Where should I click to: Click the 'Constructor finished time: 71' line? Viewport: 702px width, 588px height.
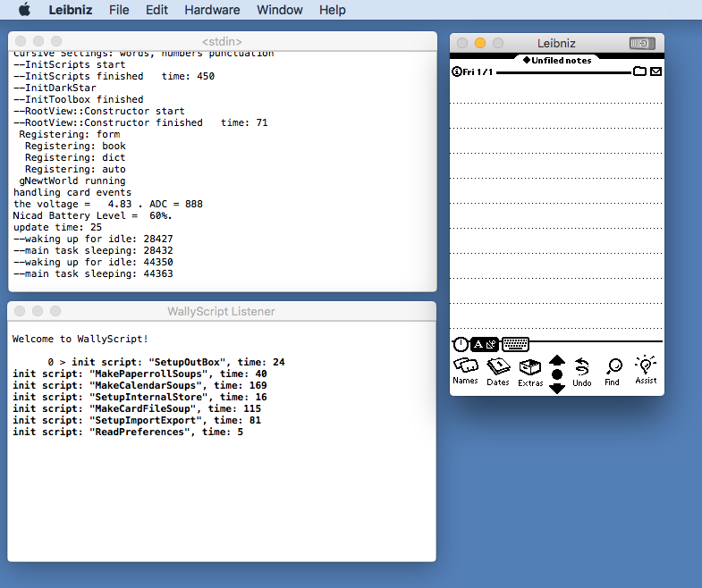coord(140,122)
